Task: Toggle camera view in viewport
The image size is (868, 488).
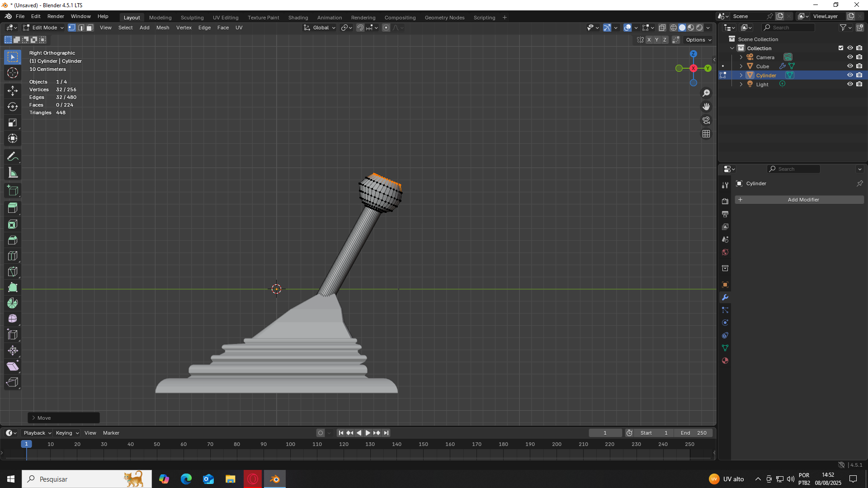Action: coord(706,120)
